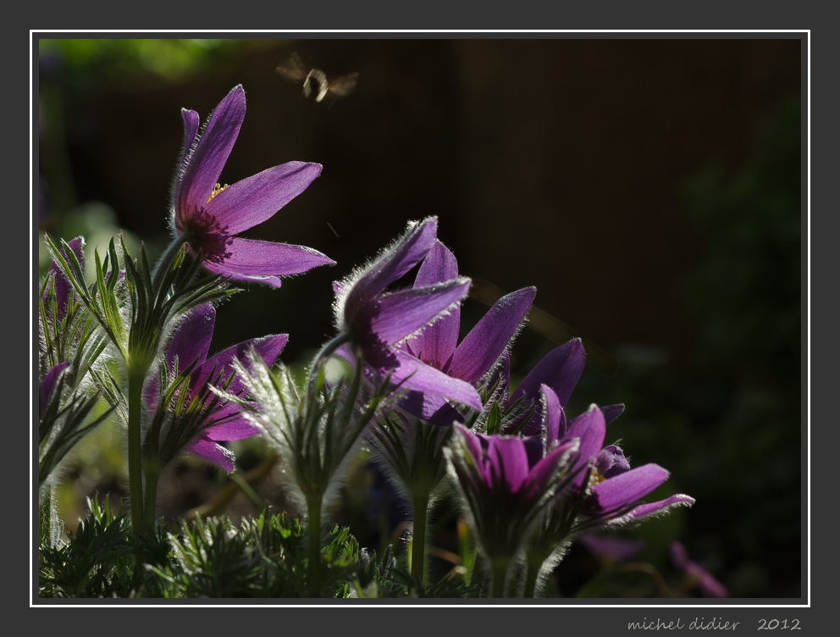Click the '2012' year in the caption
The width and height of the screenshot is (840, 637).
coord(778,624)
